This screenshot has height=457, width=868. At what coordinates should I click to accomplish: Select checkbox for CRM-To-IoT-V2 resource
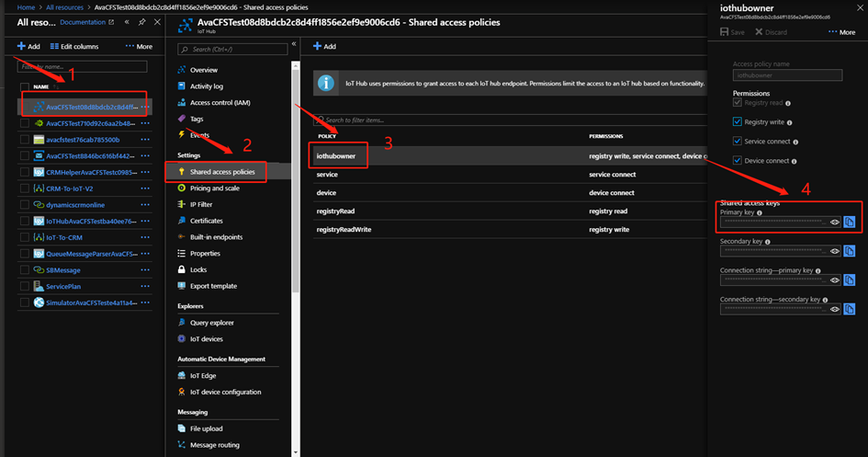coord(25,189)
